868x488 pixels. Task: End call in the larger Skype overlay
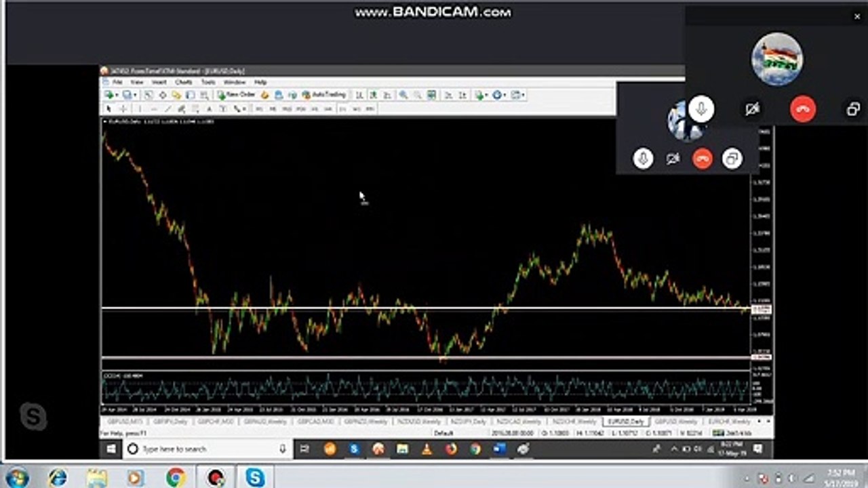(x=803, y=109)
